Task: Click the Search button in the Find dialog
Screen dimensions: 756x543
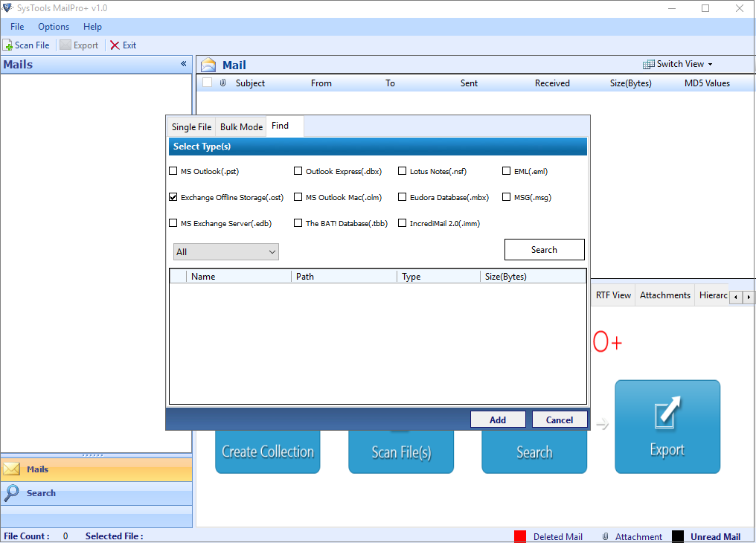Action: pyautogui.click(x=545, y=250)
